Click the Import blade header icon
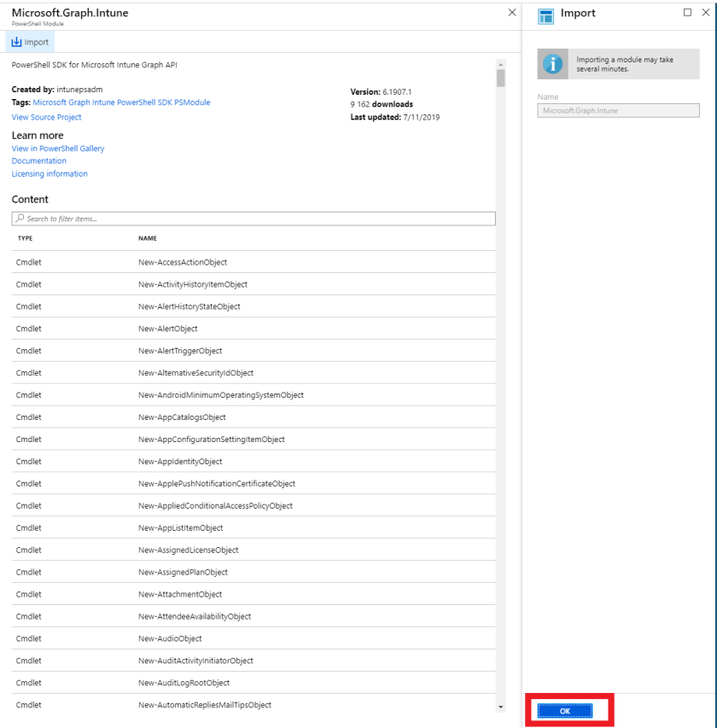This screenshot has width=717, height=728. click(x=545, y=16)
